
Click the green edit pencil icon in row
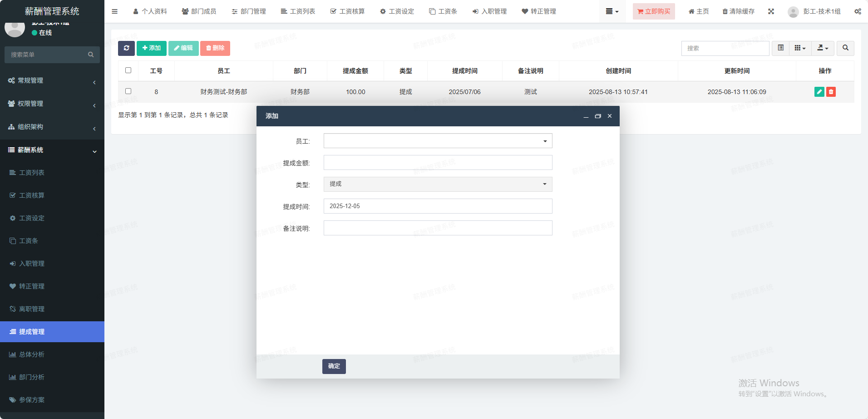coord(819,92)
